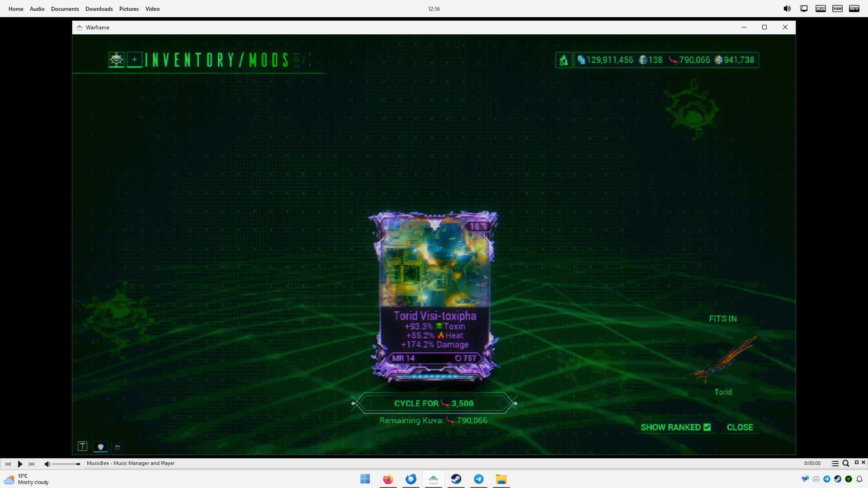The width and height of the screenshot is (868, 488).
Task: Click the Torid Visi-toxipha riven mod card
Action: coord(434,296)
